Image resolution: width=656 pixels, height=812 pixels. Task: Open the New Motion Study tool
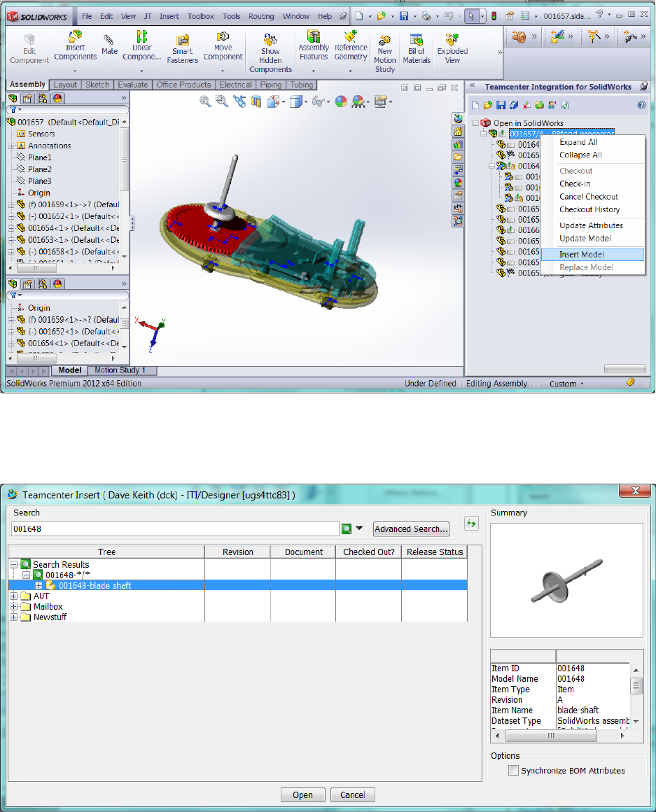pos(384,54)
